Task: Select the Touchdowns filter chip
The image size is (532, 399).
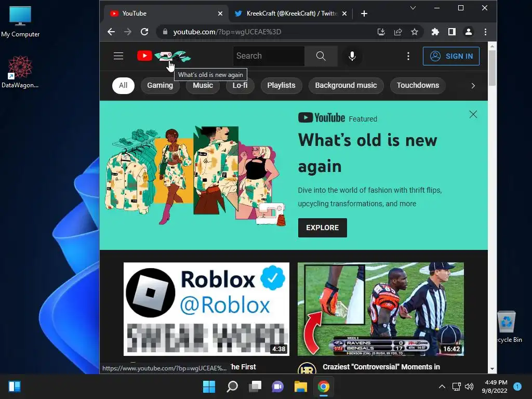Action: (x=418, y=86)
